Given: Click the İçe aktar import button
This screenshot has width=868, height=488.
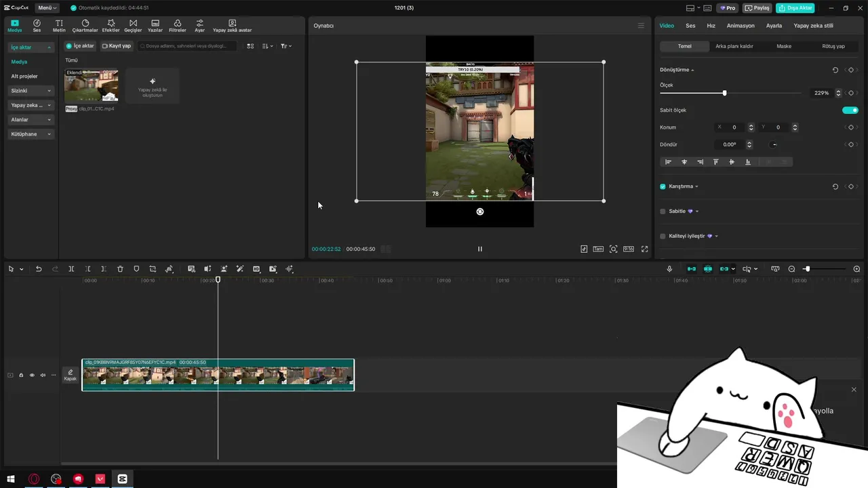Looking at the screenshot, I should [80, 46].
